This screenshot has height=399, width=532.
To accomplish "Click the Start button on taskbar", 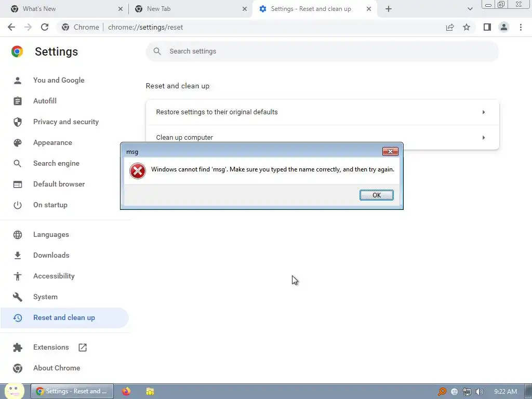I will (14, 391).
